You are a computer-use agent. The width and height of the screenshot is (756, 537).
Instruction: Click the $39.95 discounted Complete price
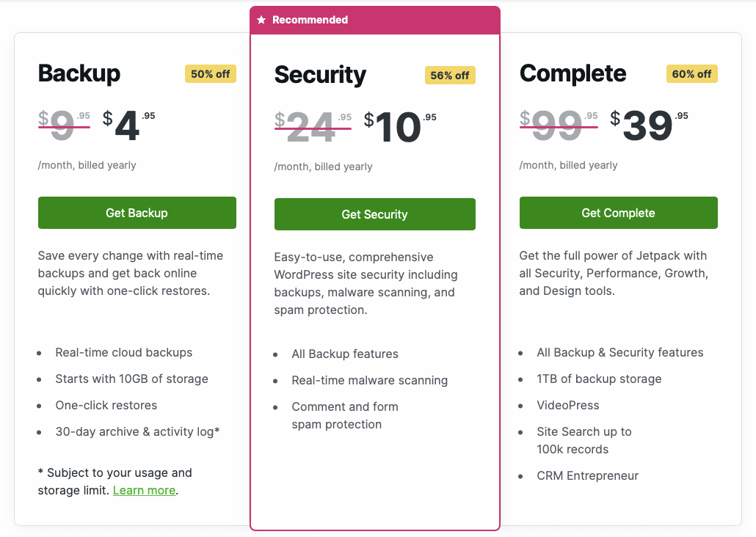[646, 126]
